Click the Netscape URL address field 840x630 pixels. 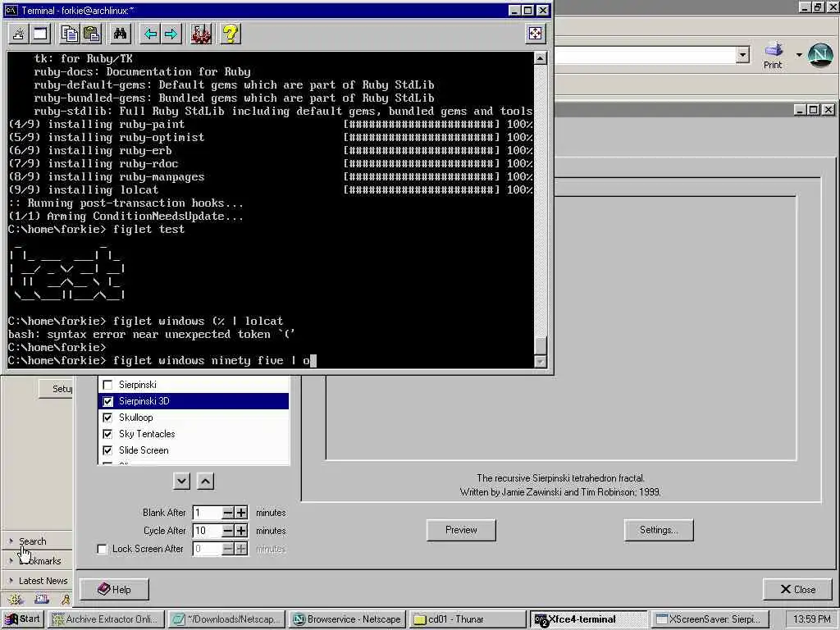pos(645,55)
